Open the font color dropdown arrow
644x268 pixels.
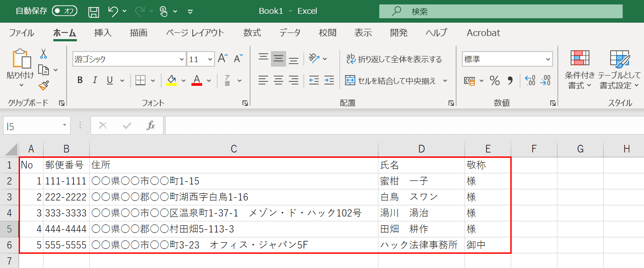click(209, 80)
